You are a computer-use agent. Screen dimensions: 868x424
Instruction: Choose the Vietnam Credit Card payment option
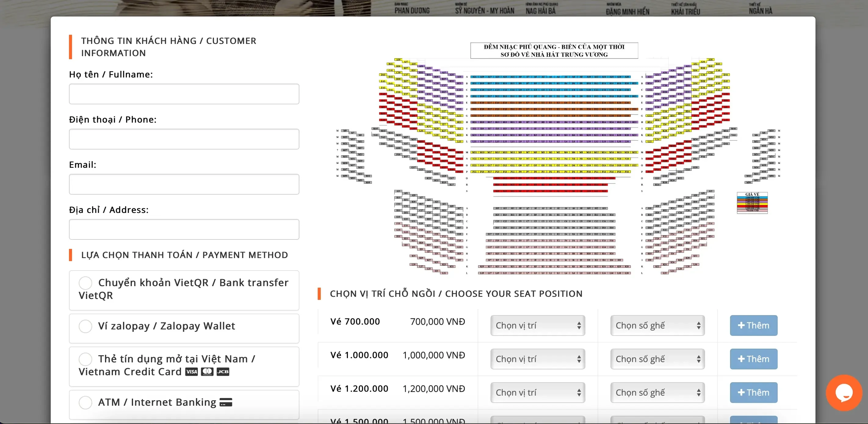click(x=85, y=359)
